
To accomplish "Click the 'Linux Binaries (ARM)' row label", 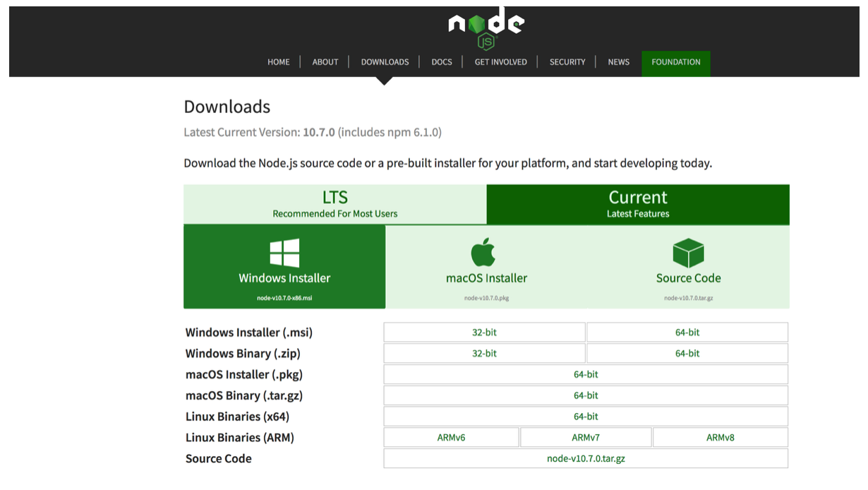I will [240, 438].
